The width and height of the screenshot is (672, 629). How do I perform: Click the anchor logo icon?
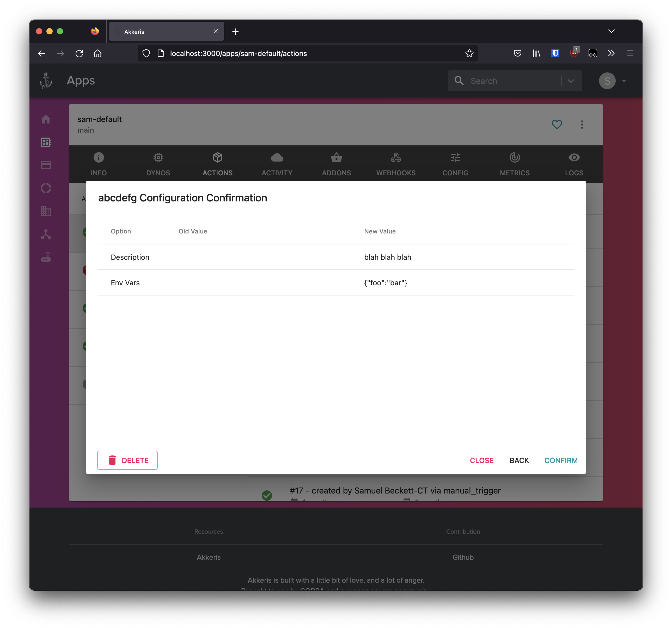coord(46,81)
